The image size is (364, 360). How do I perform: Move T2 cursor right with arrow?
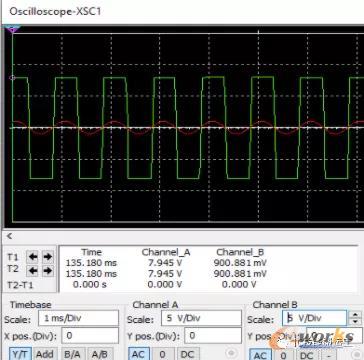(x=48, y=271)
